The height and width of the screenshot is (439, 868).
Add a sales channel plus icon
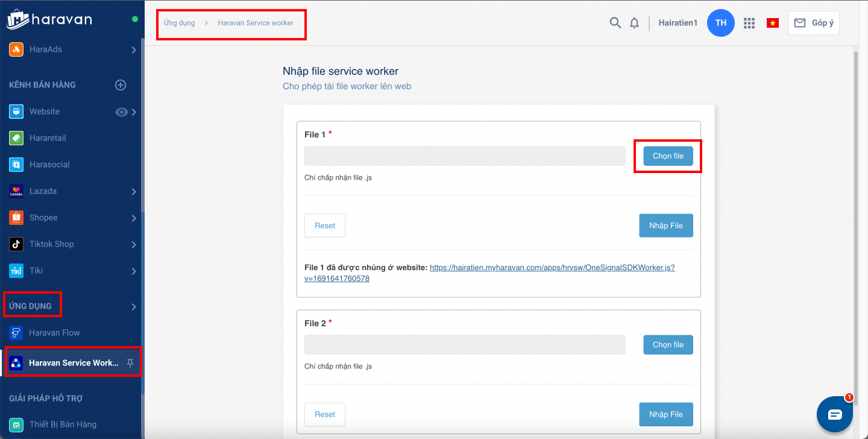(121, 85)
